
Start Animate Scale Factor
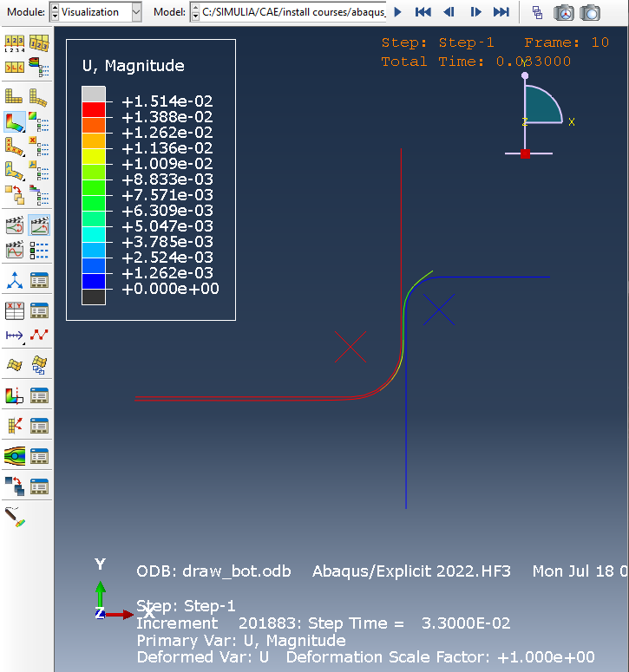pyautogui.click(x=15, y=225)
